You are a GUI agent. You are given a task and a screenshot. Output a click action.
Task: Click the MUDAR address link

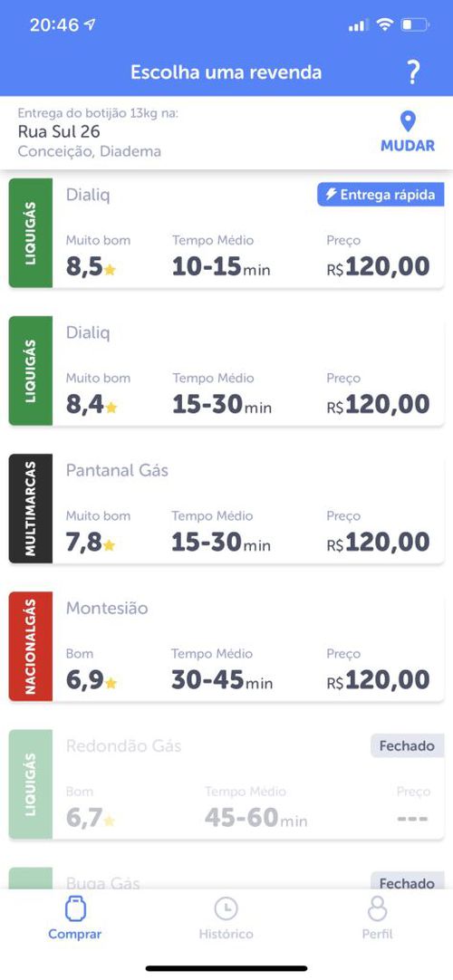pyautogui.click(x=408, y=146)
